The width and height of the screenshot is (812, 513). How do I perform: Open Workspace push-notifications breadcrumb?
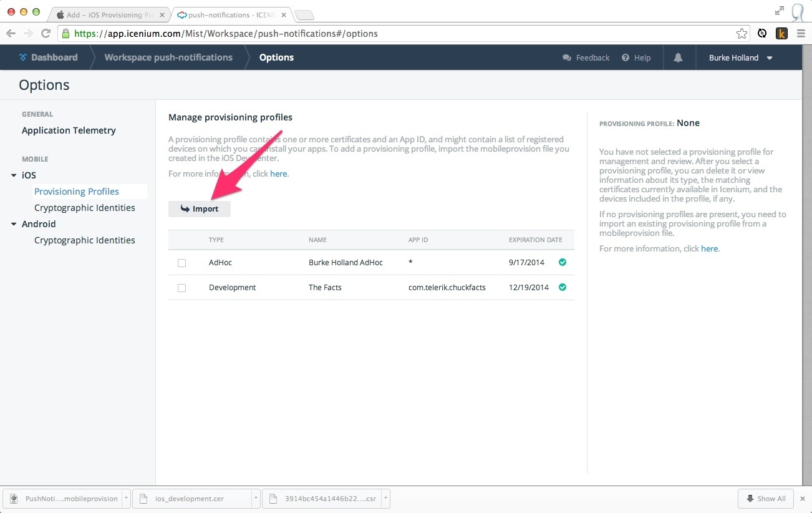click(x=168, y=57)
